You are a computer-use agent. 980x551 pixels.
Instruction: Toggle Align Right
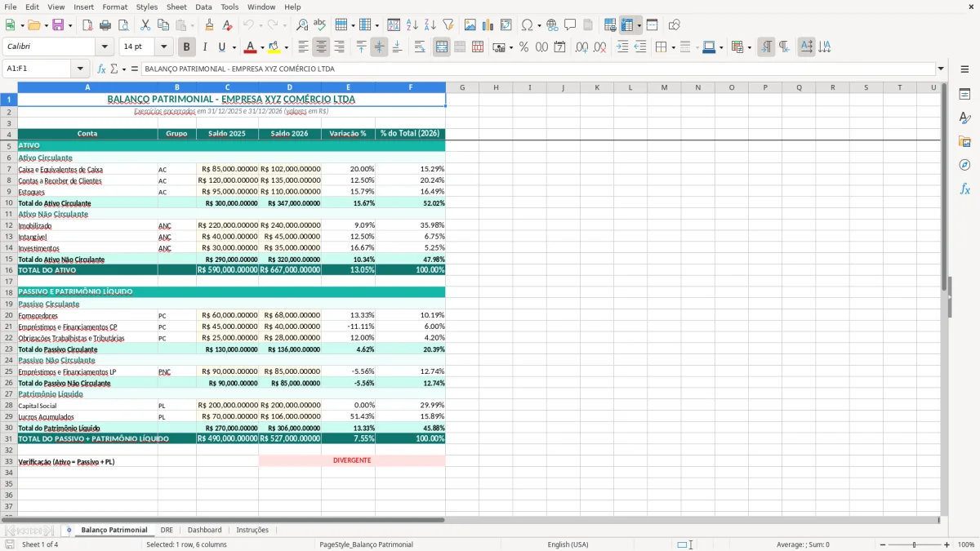339,47
